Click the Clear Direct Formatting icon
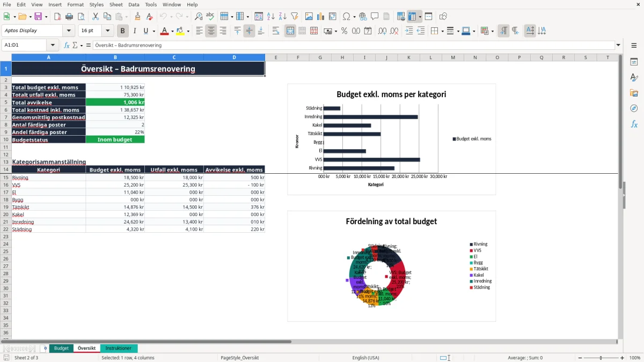This screenshot has height=362, width=644. click(x=149, y=17)
